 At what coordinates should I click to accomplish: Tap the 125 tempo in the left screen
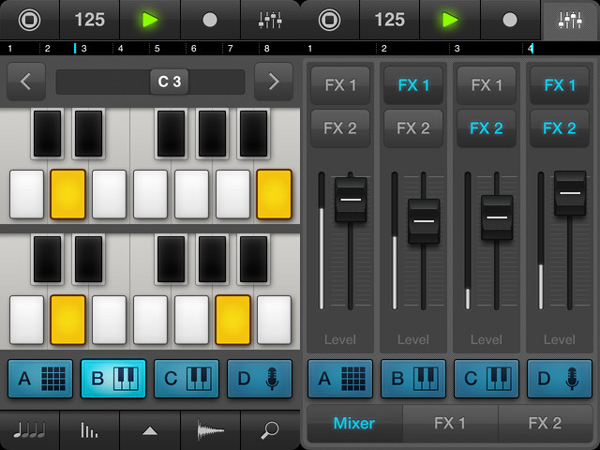tap(90, 20)
